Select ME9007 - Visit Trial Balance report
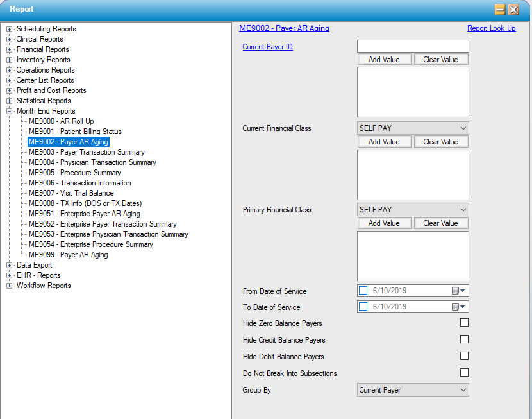This screenshot has width=532, height=419. point(71,193)
